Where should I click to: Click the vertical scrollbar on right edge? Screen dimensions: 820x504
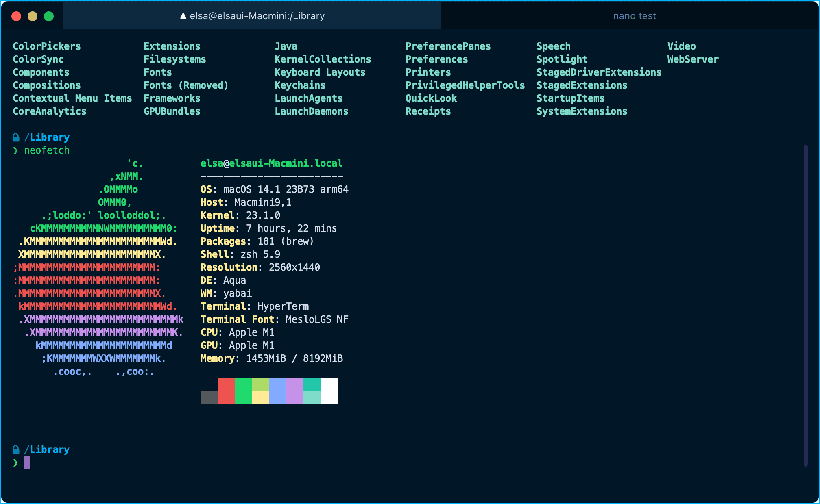pos(805,305)
